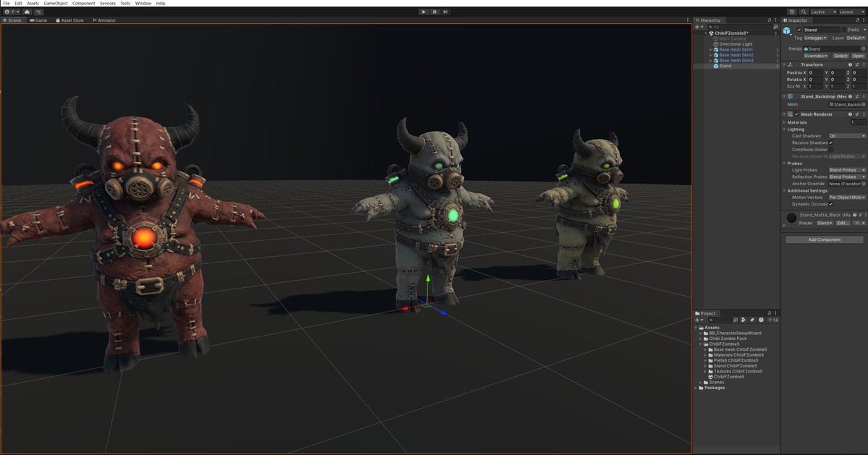
Task: Open Mesh Renderer context menu
Action: point(864,114)
